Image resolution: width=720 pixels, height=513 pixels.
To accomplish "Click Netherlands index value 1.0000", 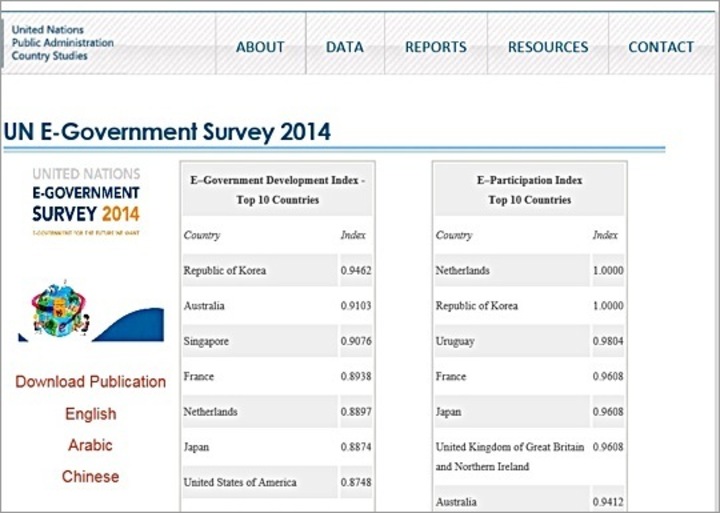I will point(608,271).
